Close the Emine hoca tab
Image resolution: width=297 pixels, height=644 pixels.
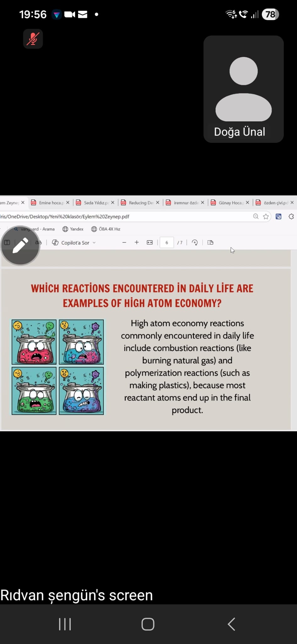point(68,203)
